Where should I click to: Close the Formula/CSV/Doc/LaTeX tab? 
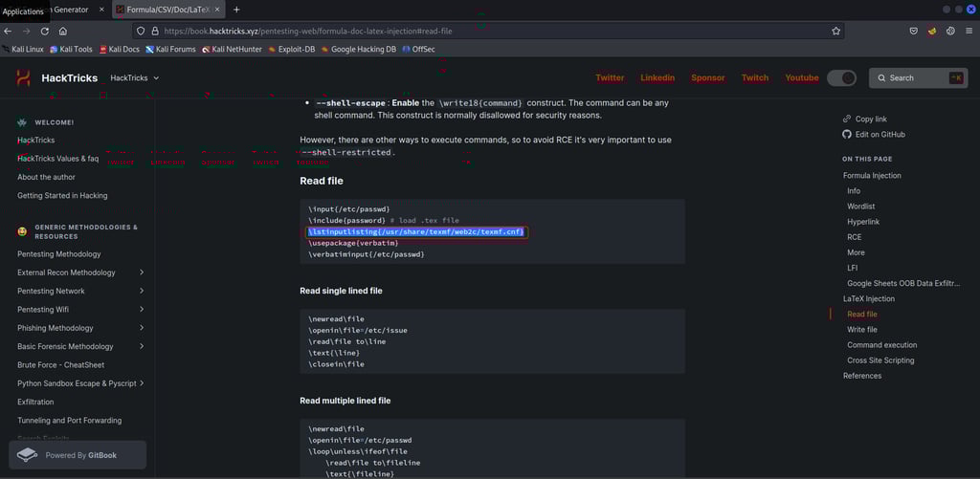tap(217, 10)
